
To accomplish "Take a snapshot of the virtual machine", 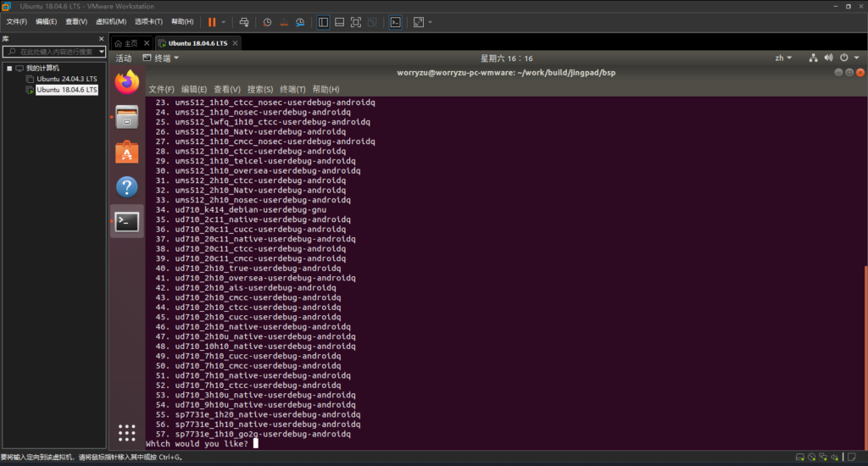I will pyautogui.click(x=268, y=22).
